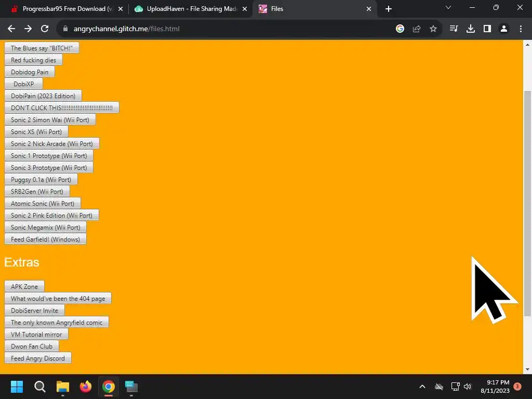Viewport: 532px width, 399px height.
Task: Open Atomic Sonic (Wii Port)
Action: pos(43,203)
